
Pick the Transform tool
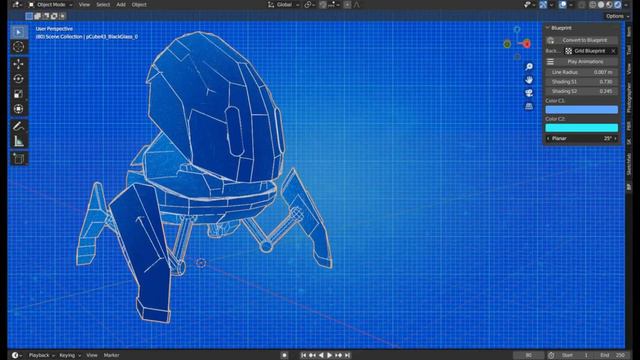[18, 109]
